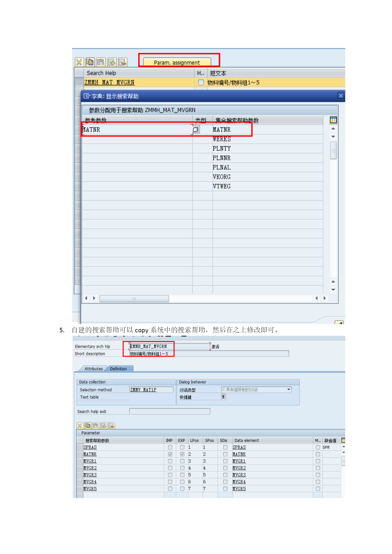This screenshot has width=392, height=554.
Task: Click the MATNR reference parameter field
Action: tap(137, 129)
